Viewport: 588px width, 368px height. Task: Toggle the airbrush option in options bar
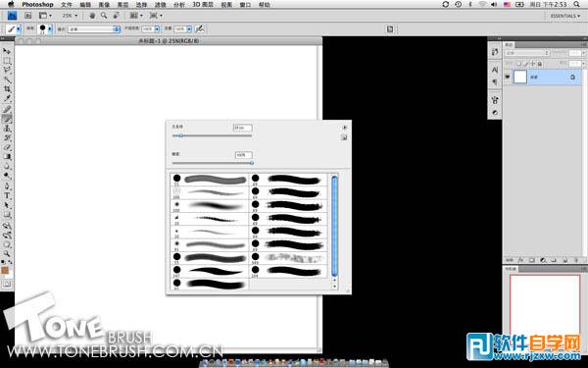click(x=200, y=28)
